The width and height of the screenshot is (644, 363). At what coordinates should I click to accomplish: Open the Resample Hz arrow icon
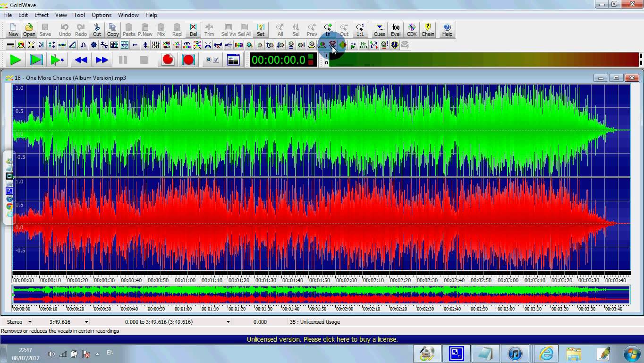coord(364,45)
